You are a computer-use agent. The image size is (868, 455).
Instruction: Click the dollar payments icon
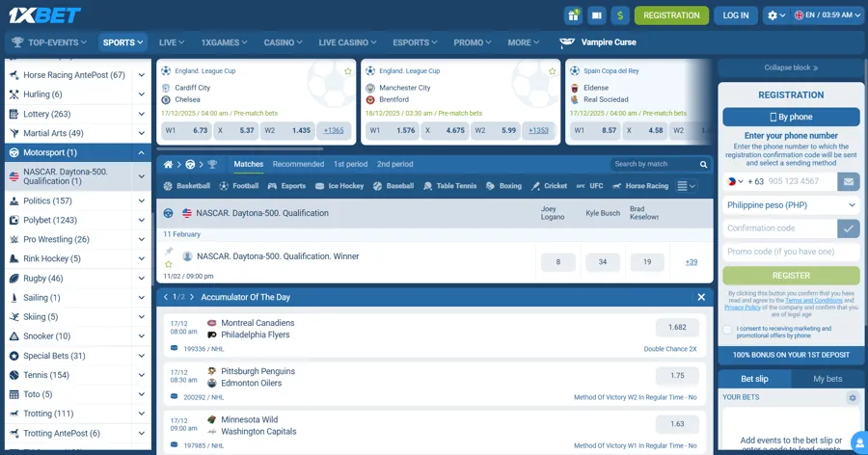pos(619,15)
